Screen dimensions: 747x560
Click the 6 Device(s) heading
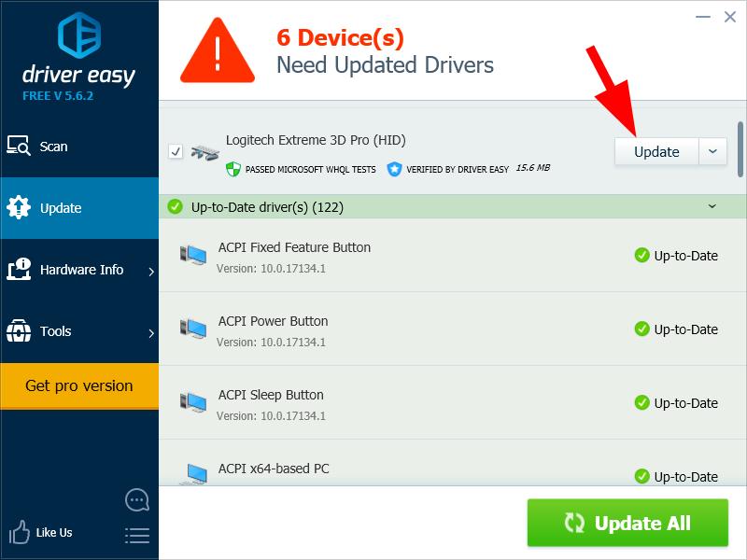coord(340,37)
